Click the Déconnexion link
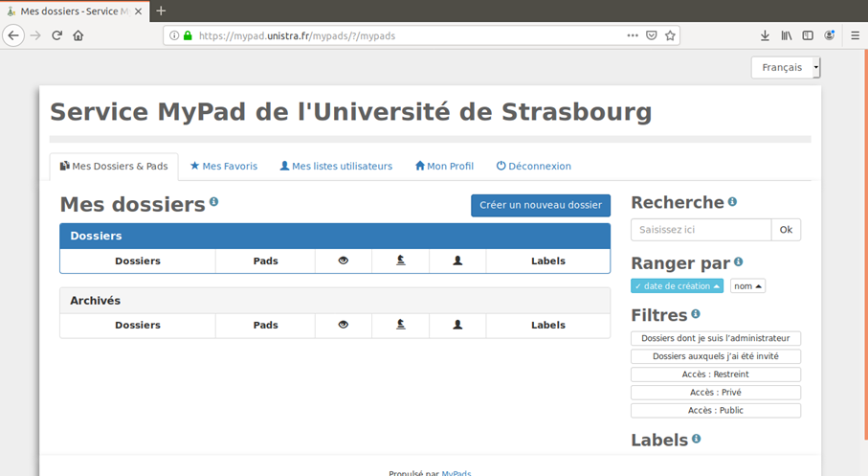Viewport: 868px width, 476px height. click(x=534, y=167)
